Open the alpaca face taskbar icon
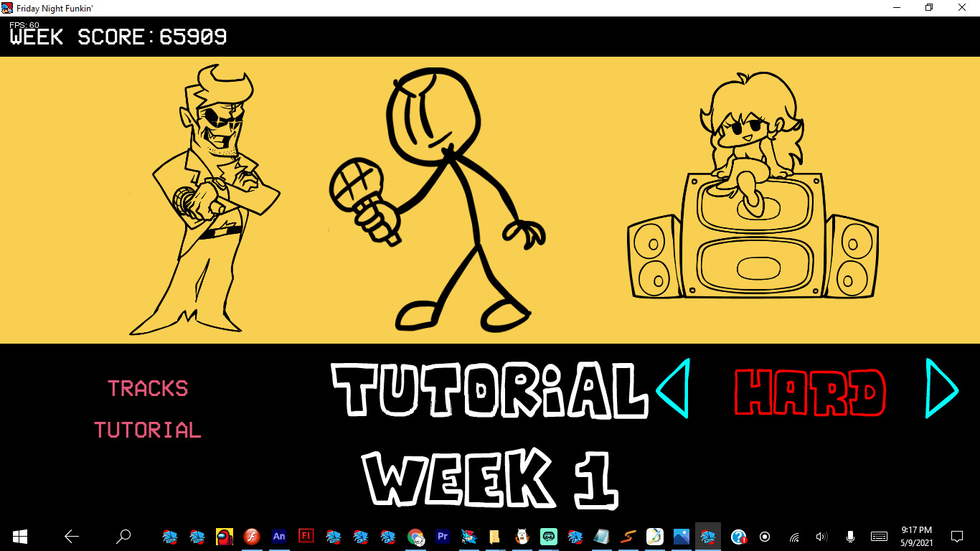Image resolution: width=980 pixels, height=551 pixels. coord(522,537)
